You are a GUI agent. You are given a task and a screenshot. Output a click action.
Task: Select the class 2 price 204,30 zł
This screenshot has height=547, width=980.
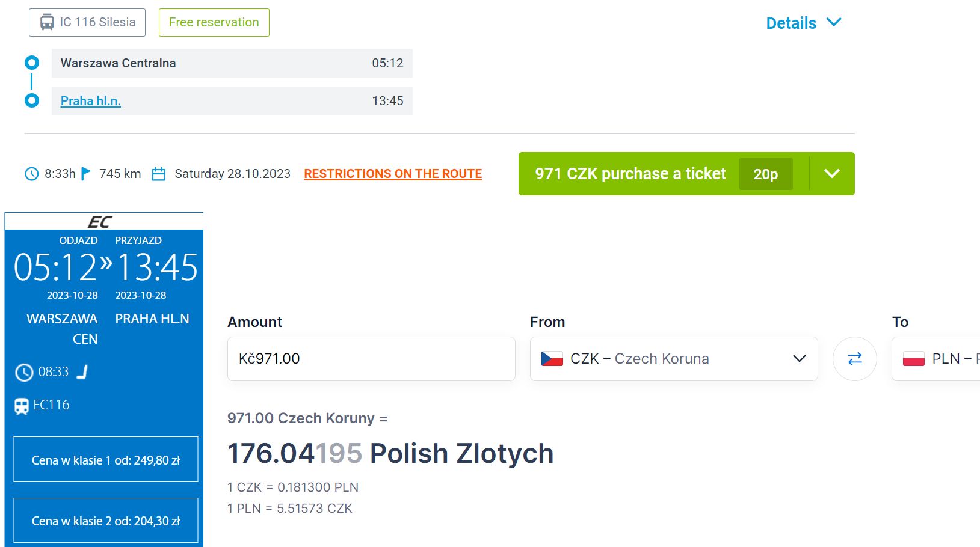(x=106, y=521)
